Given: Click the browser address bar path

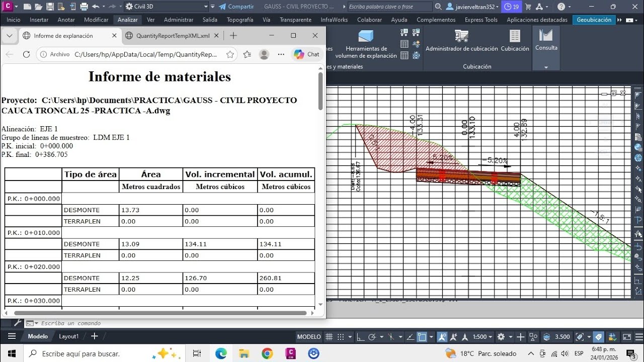Looking at the screenshot, I should click(x=146, y=54).
